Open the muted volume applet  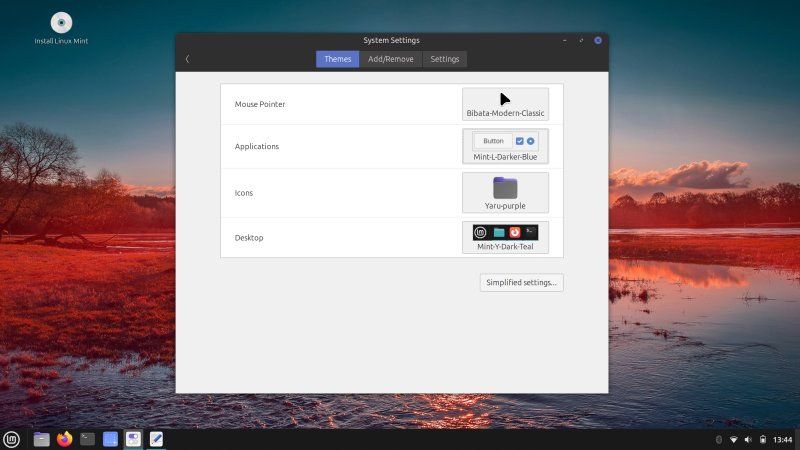(x=748, y=440)
